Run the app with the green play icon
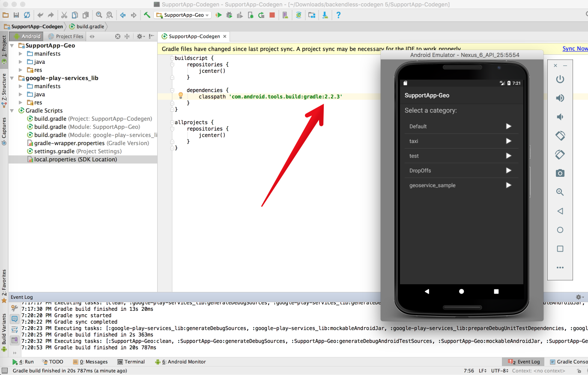This screenshot has width=588, height=375. [x=218, y=15]
